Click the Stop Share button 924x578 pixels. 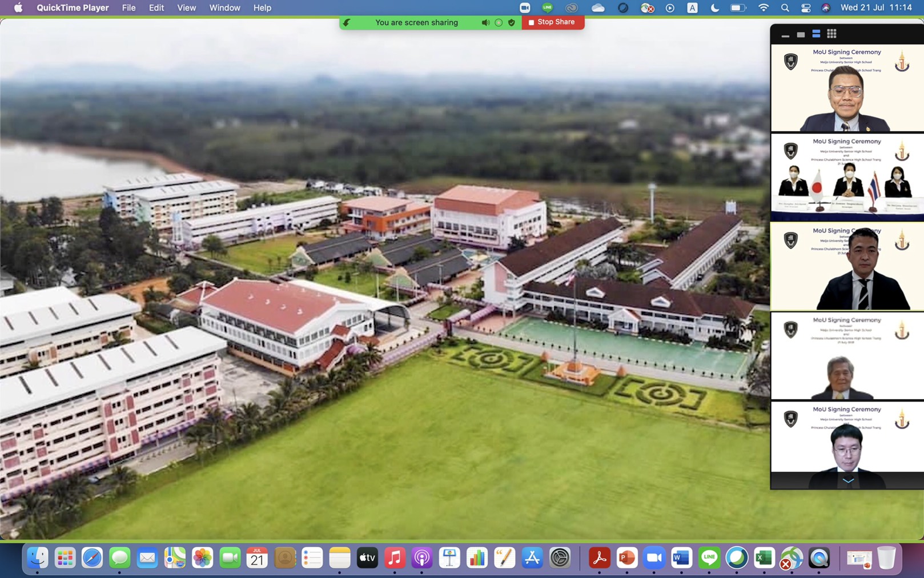click(x=552, y=22)
